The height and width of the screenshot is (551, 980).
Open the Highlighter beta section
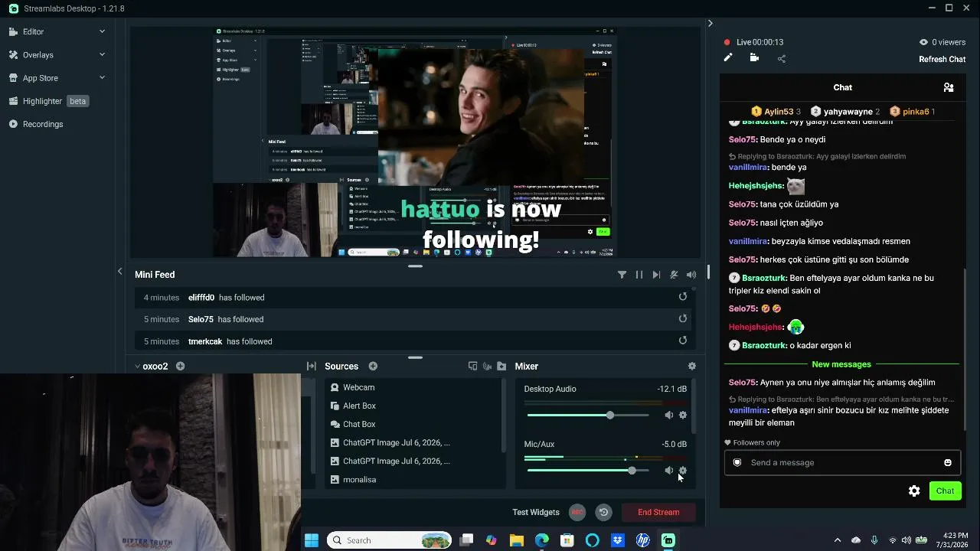click(48, 101)
